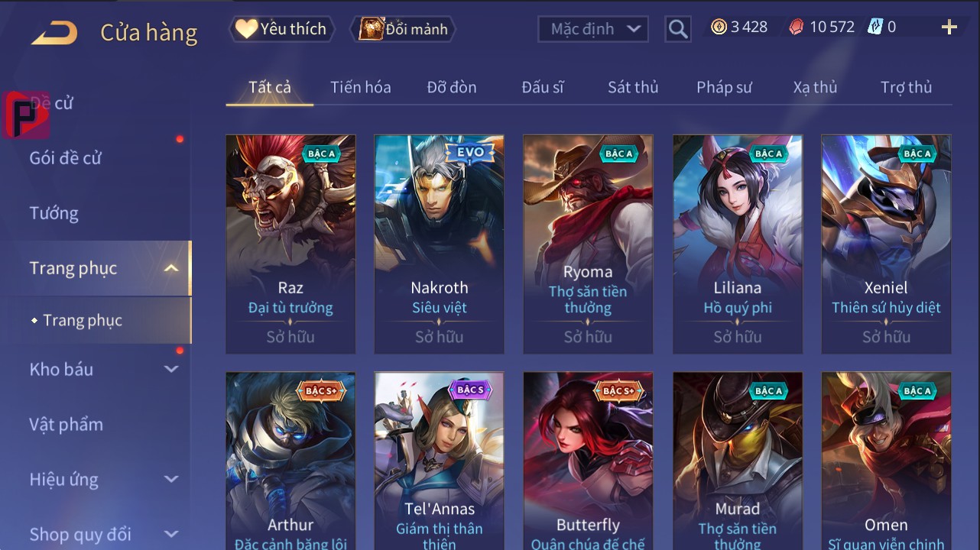Select the Pháp sư tab
Screen dimensions: 980x550
pyautogui.click(x=724, y=87)
